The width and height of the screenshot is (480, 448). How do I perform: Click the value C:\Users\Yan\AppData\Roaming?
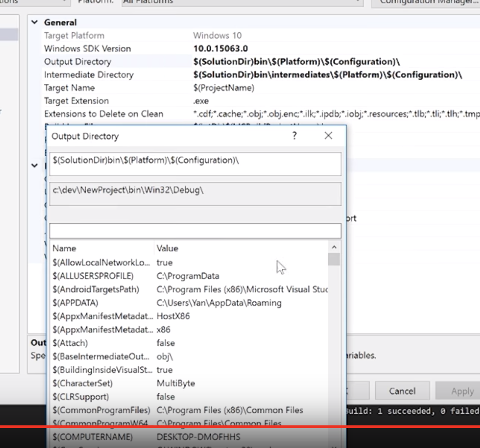[x=219, y=303]
